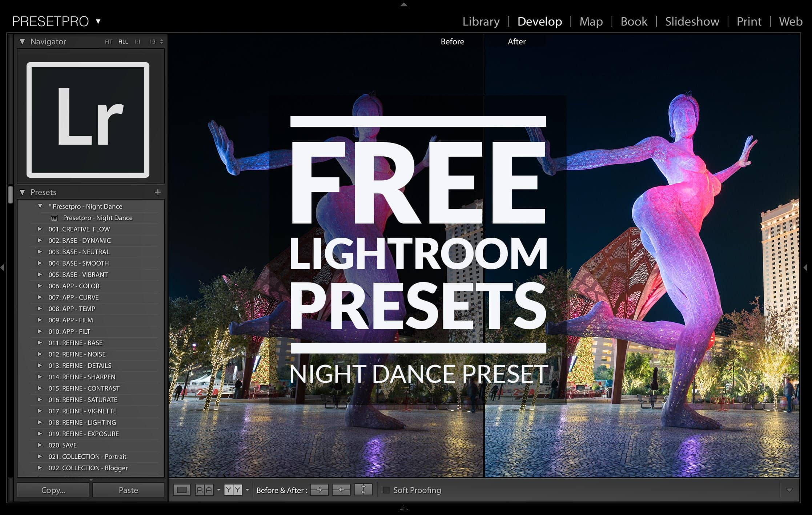Set Navigator zoom to FIT
The height and width of the screenshot is (515, 812).
coord(108,42)
